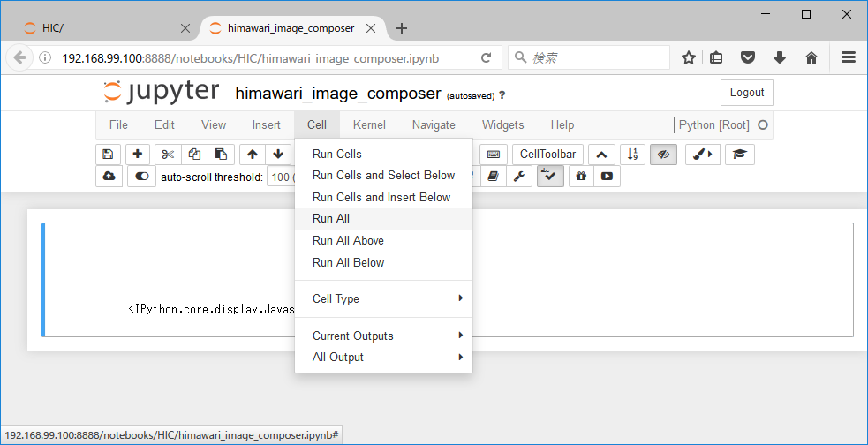Click the browser back arrow

tap(19, 57)
